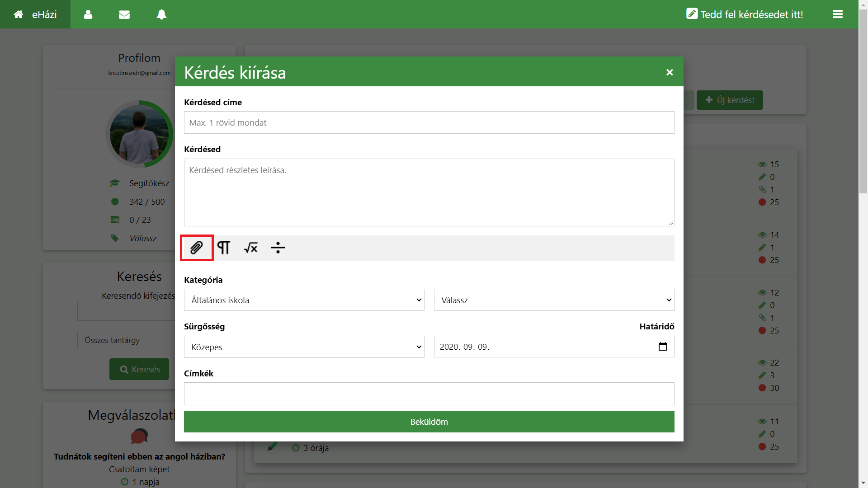Click the paperclip attachment icon
Image resolution: width=868 pixels, height=488 pixels.
point(196,248)
